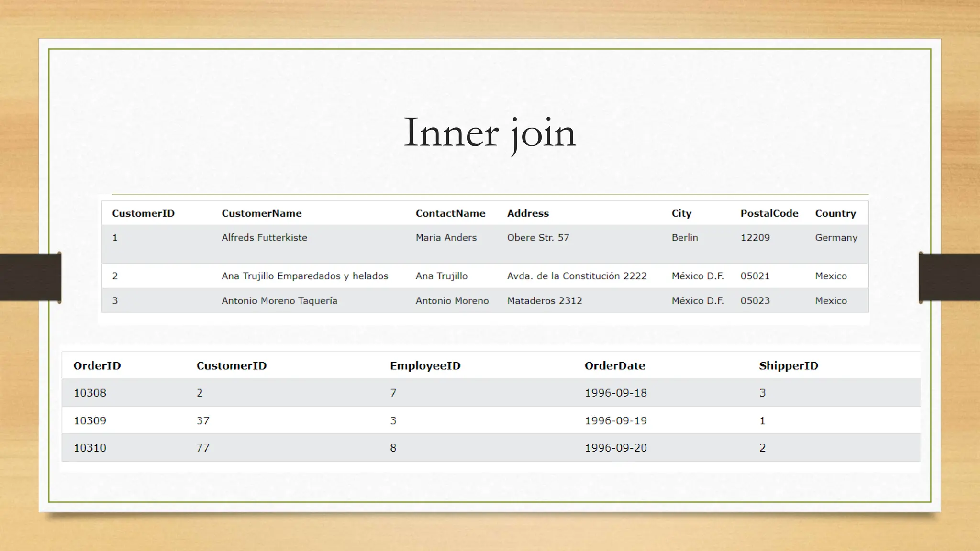Click the 1996-09-19 order date
The width and height of the screenshot is (980, 551).
point(615,420)
